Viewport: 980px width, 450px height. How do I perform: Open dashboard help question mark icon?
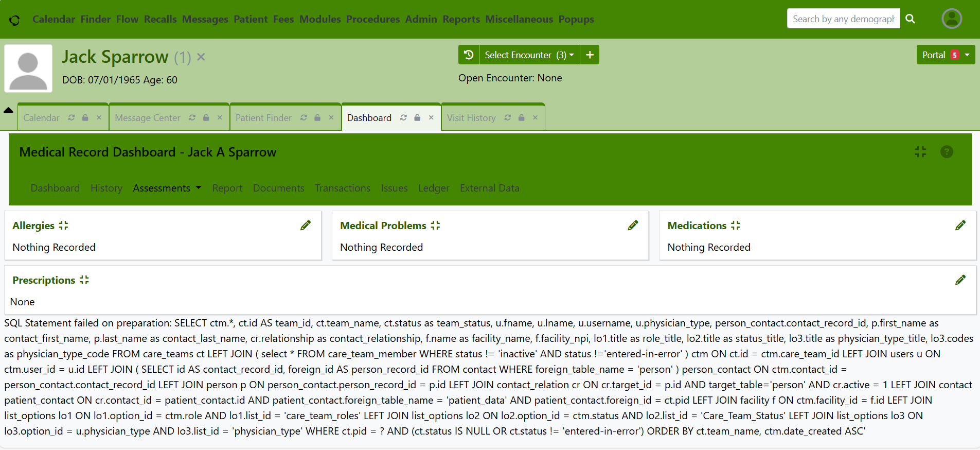click(x=947, y=152)
